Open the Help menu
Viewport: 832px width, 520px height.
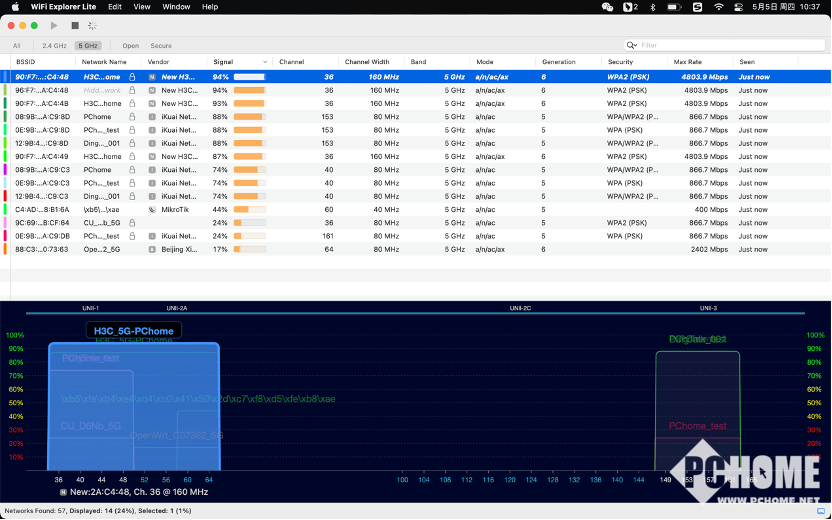click(x=210, y=7)
